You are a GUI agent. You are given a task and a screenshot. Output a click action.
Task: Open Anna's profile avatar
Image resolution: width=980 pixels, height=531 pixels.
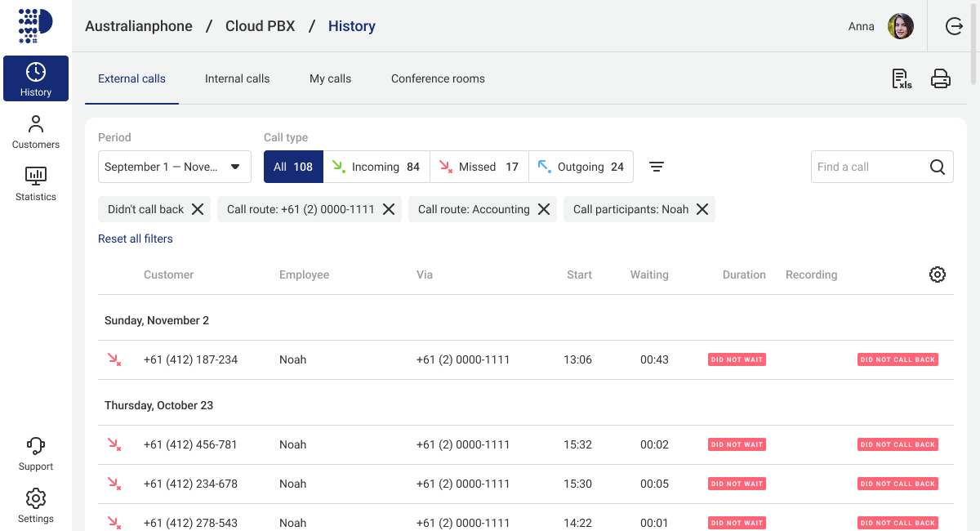click(901, 26)
